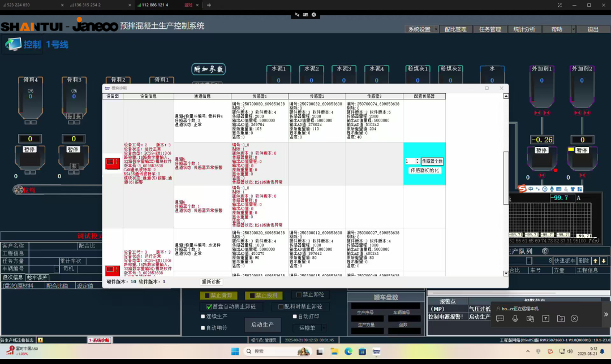Expand the 系统设置 dropdown arrow
The height and width of the screenshot is (364, 611).
click(436, 29)
